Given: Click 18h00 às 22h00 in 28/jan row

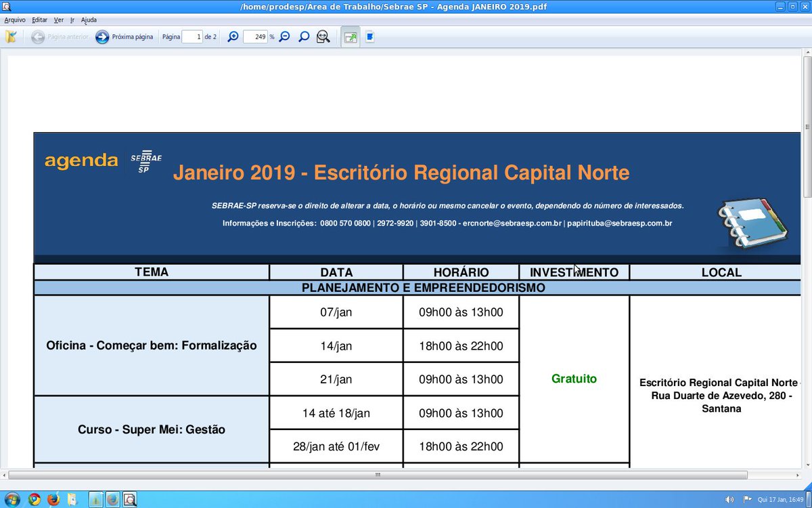Looking at the screenshot, I should tap(461, 446).
